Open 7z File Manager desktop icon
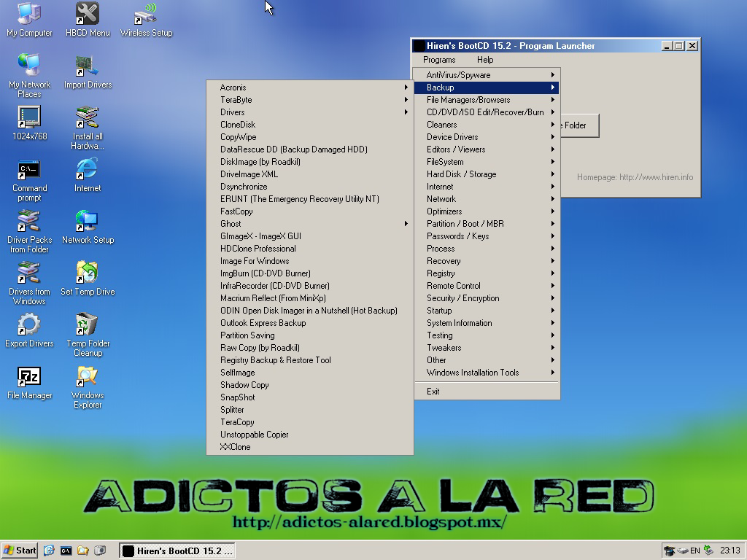The height and width of the screenshot is (560, 747). (29, 383)
